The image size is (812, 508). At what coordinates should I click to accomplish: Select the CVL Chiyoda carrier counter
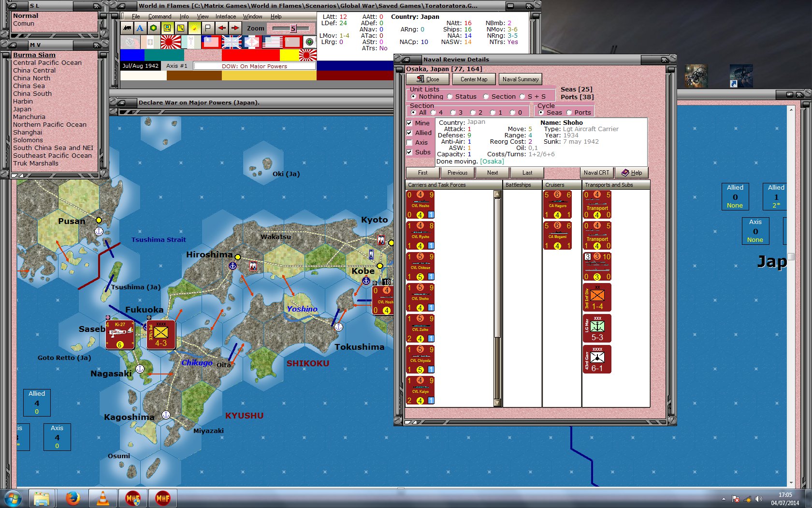tap(420, 359)
